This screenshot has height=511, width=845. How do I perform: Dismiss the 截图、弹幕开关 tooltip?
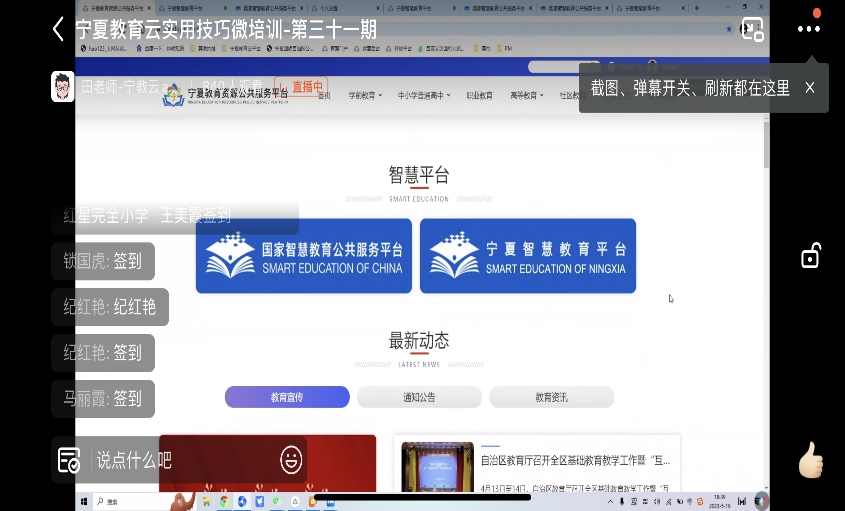click(x=809, y=87)
